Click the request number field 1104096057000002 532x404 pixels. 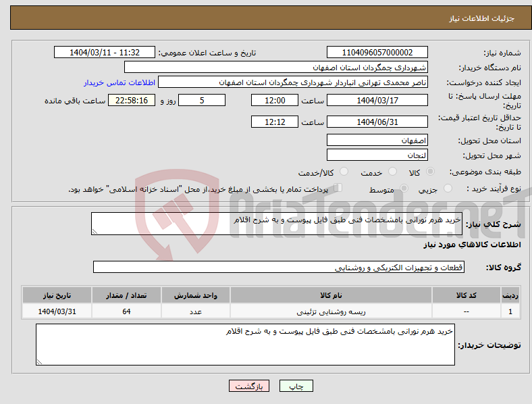tap(377, 52)
